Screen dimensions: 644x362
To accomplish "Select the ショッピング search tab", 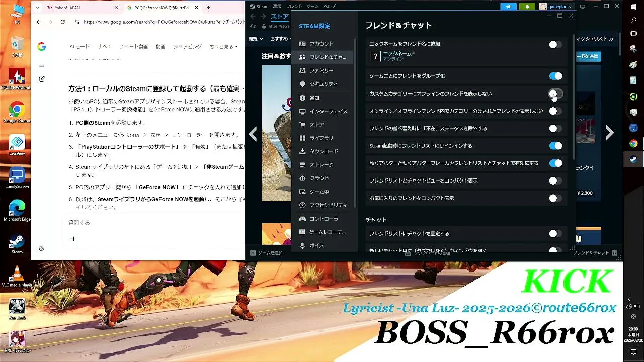I will point(188,47).
